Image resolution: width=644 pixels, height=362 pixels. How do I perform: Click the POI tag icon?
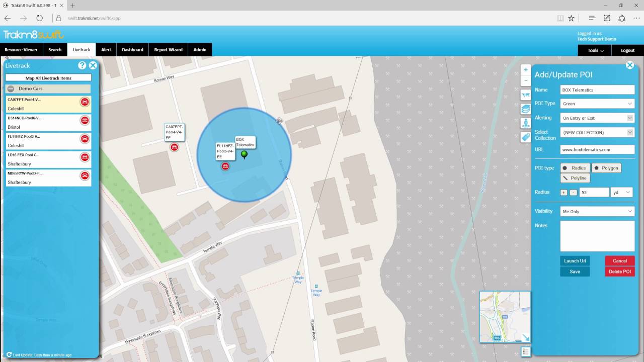click(526, 137)
